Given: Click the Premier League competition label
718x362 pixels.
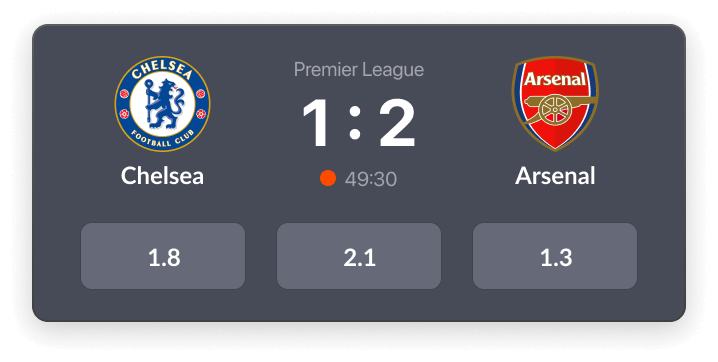Looking at the screenshot, I should [359, 70].
